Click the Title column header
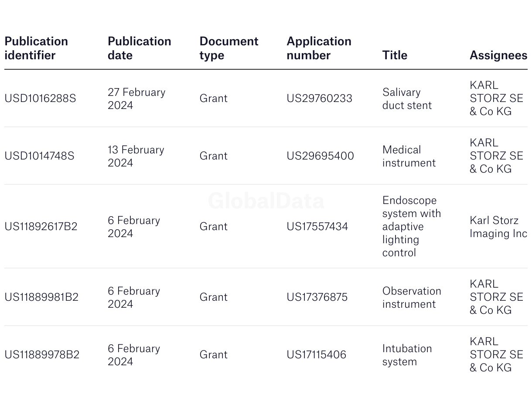The height and width of the screenshot is (401, 532). 395,55
